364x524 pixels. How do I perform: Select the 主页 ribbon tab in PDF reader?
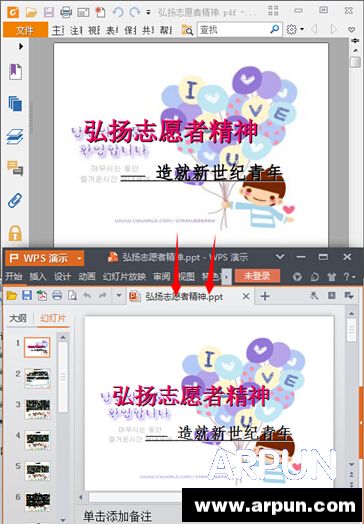pos(58,30)
